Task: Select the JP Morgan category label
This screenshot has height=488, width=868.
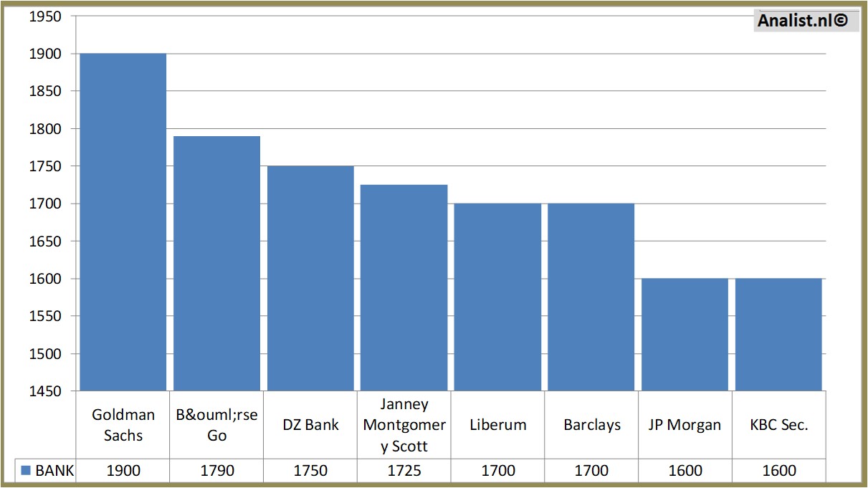Action: (685, 424)
